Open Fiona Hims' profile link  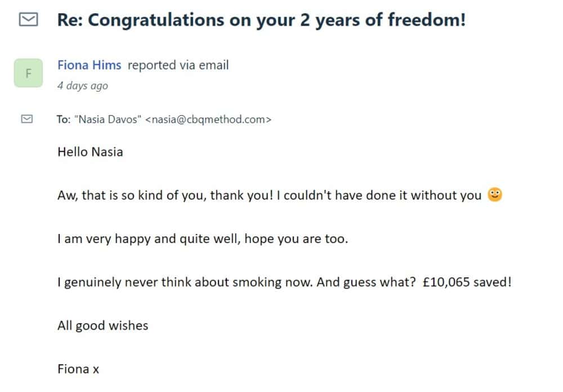pos(89,65)
